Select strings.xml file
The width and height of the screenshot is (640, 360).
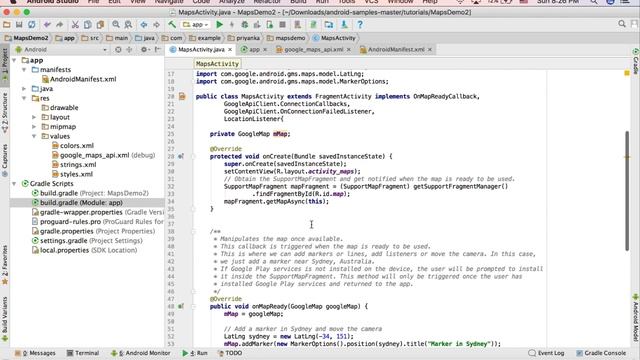(x=74, y=165)
